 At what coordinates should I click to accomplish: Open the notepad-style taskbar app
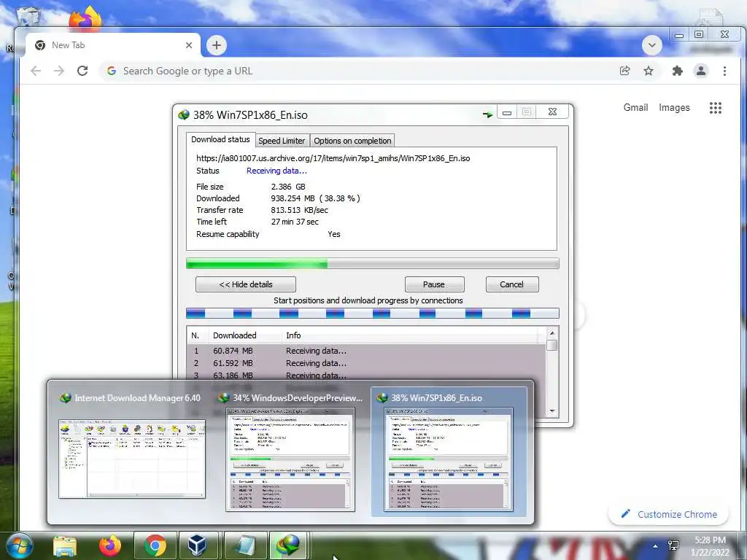click(x=245, y=545)
